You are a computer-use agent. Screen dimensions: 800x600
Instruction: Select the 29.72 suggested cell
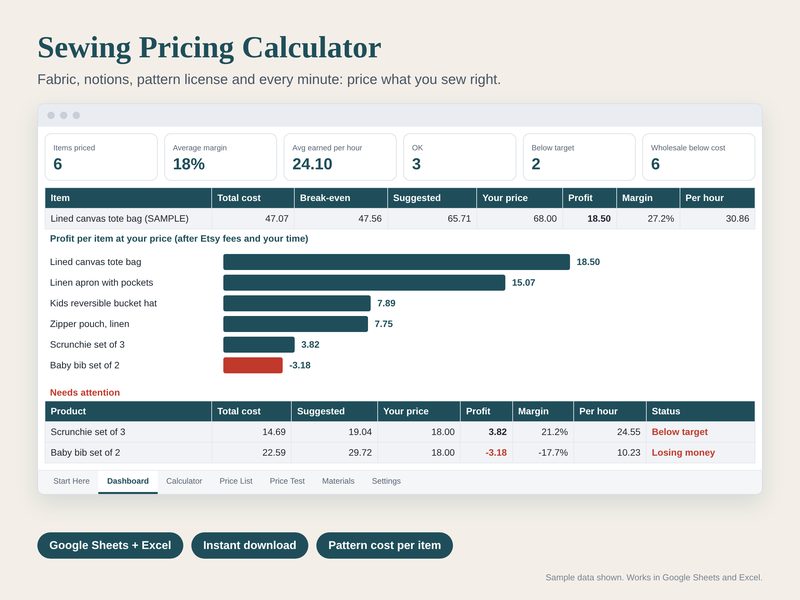tap(335, 453)
